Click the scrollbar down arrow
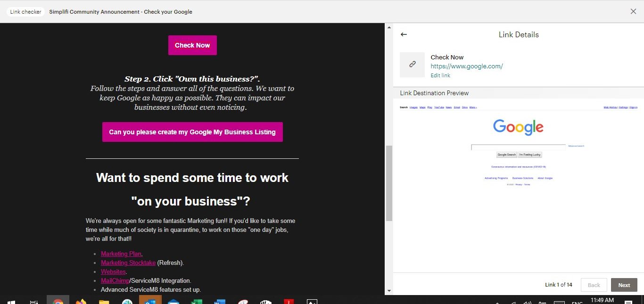Viewport: 644px width, 304px height. click(x=389, y=291)
